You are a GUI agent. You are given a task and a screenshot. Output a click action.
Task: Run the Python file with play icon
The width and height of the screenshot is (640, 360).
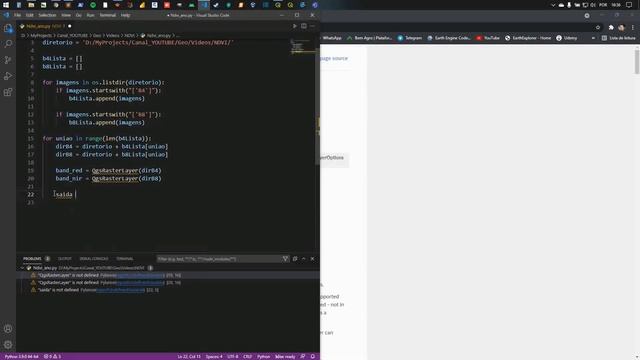click(295, 26)
